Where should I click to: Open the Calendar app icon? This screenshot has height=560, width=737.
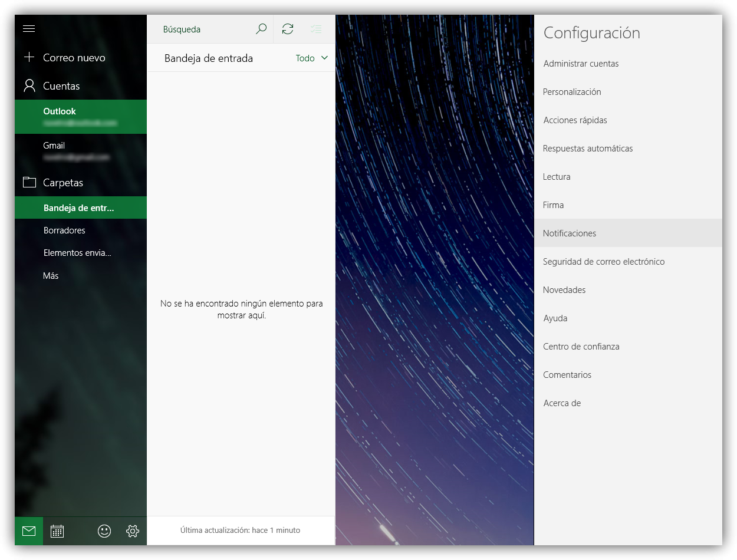click(x=57, y=531)
